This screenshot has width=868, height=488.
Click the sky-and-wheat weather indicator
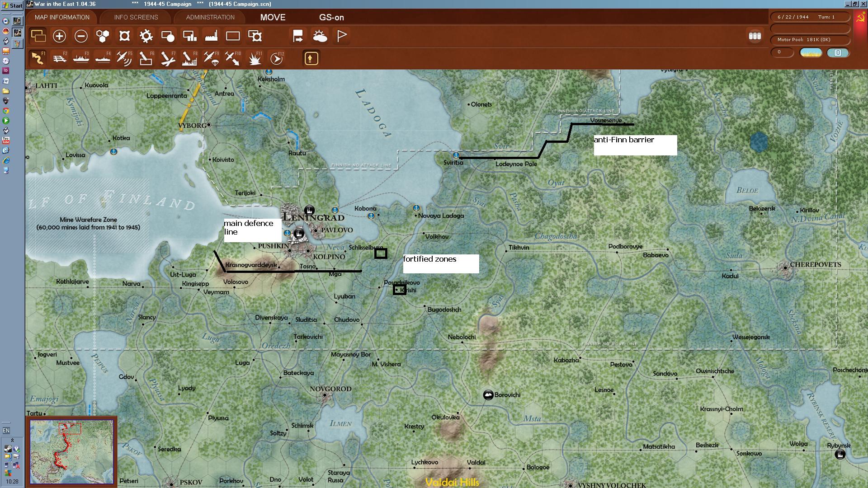[x=811, y=52]
